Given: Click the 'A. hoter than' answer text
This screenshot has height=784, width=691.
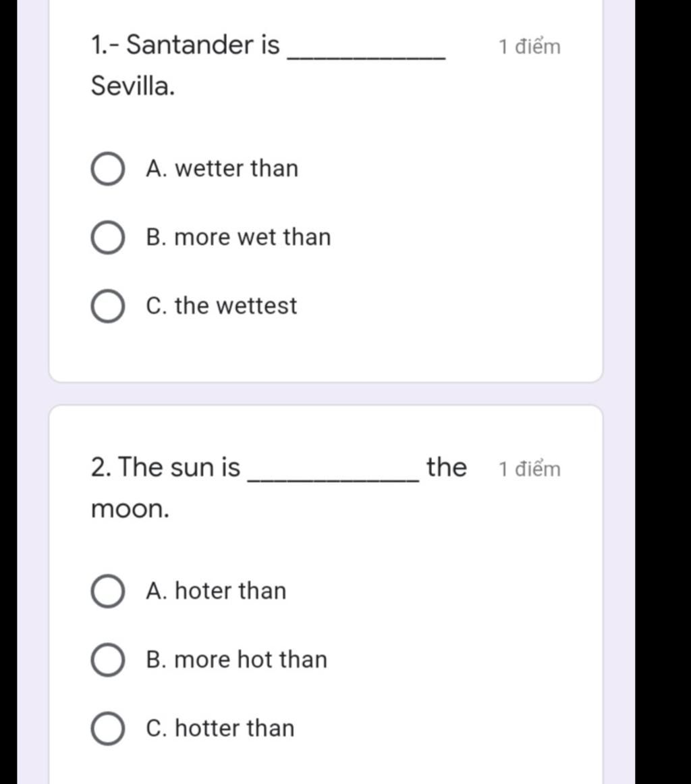Looking at the screenshot, I should tap(216, 591).
